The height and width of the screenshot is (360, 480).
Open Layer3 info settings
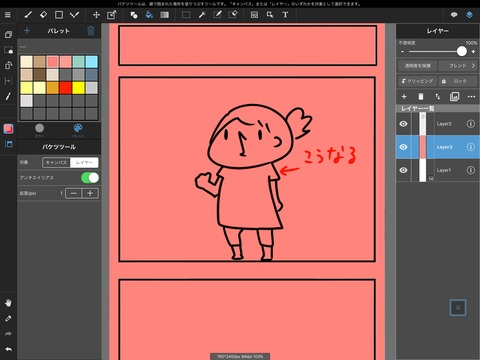coord(471,147)
